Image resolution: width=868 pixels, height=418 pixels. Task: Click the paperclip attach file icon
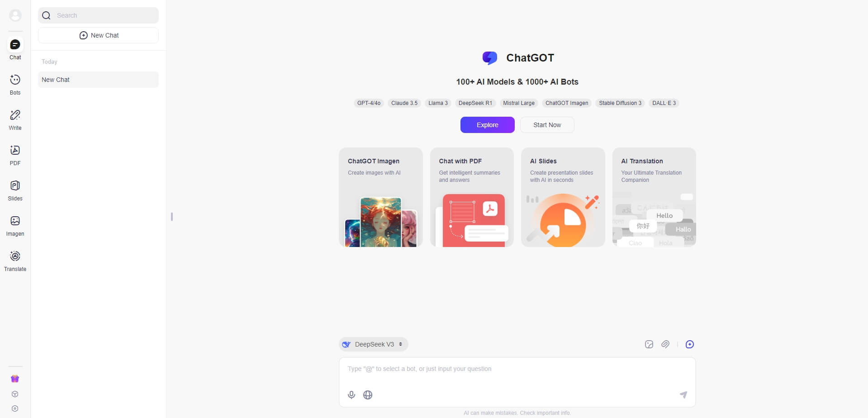[x=665, y=344]
